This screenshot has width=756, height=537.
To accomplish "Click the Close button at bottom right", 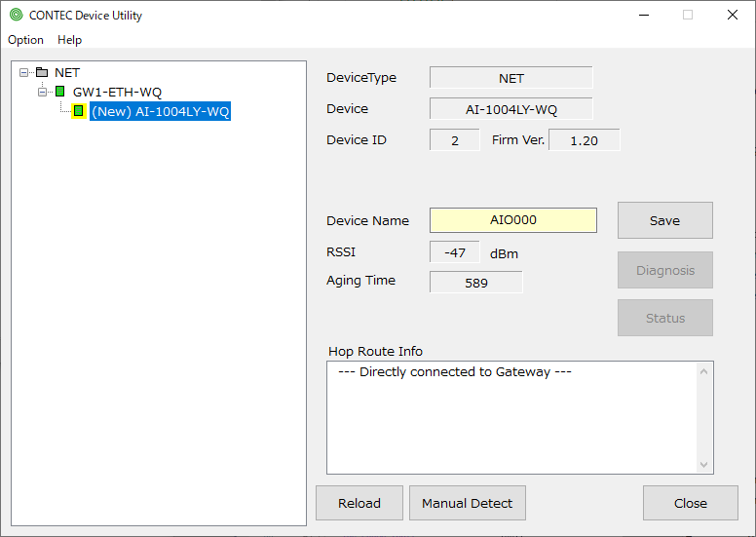I will [x=691, y=503].
